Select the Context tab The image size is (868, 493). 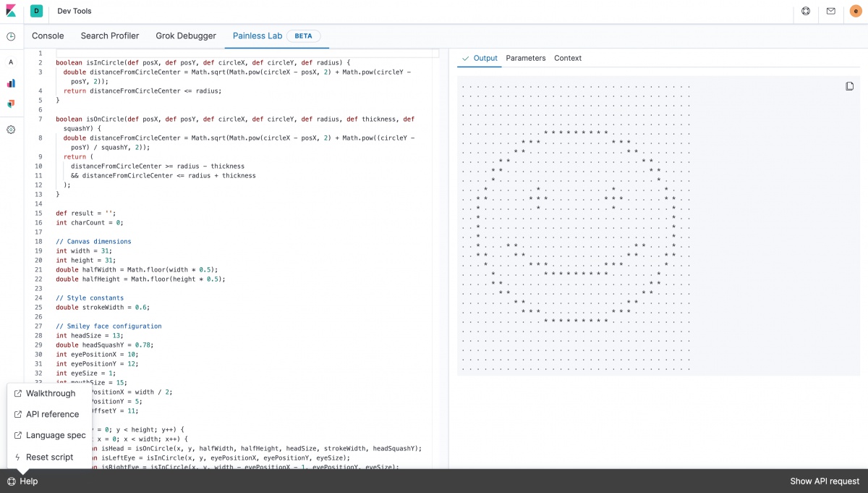[x=568, y=58]
